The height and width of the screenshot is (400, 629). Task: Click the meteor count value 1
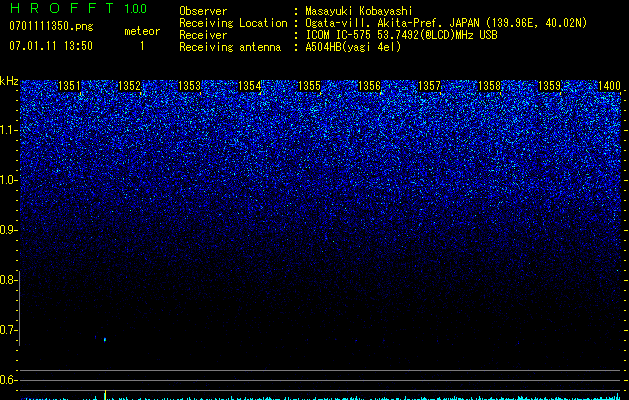[142, 46]
